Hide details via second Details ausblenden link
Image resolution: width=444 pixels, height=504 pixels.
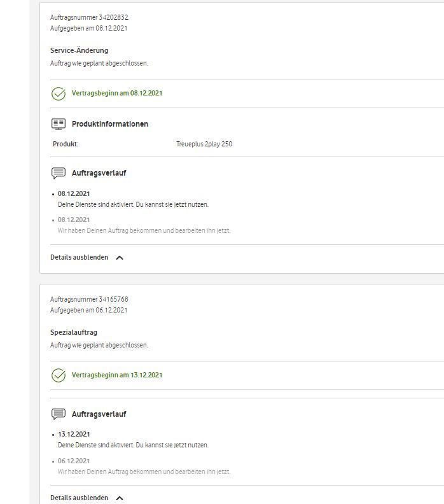point(80,498)
